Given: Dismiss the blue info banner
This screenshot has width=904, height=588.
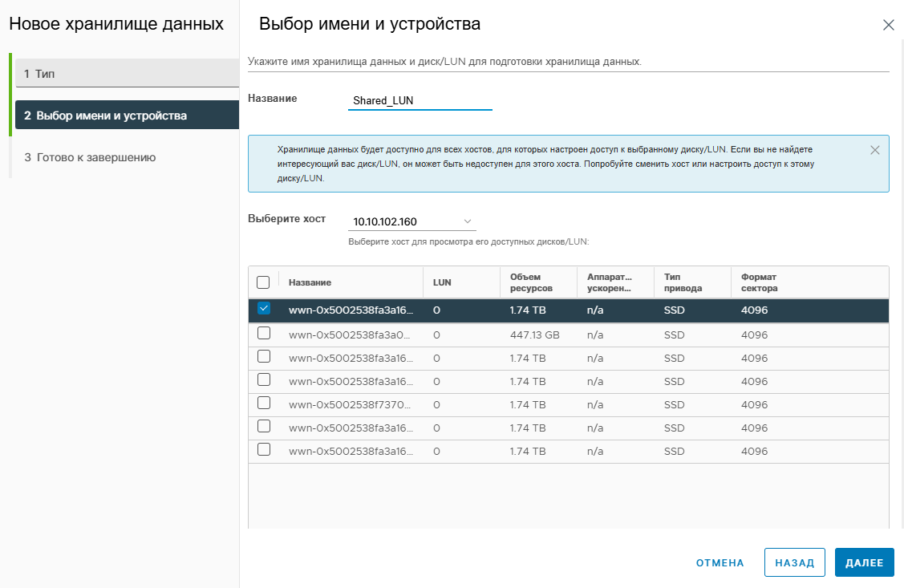Looking at the screenshot, I should click(874, 150).
